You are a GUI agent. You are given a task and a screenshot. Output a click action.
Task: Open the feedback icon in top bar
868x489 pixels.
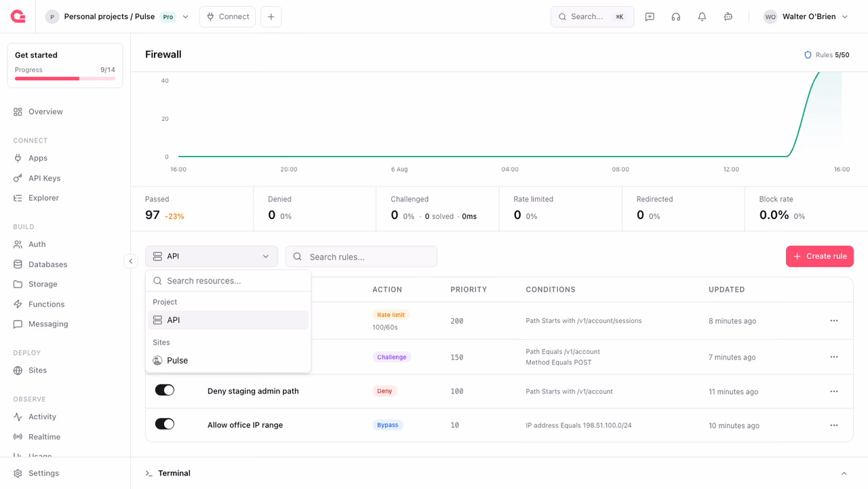tap(650, 17)
